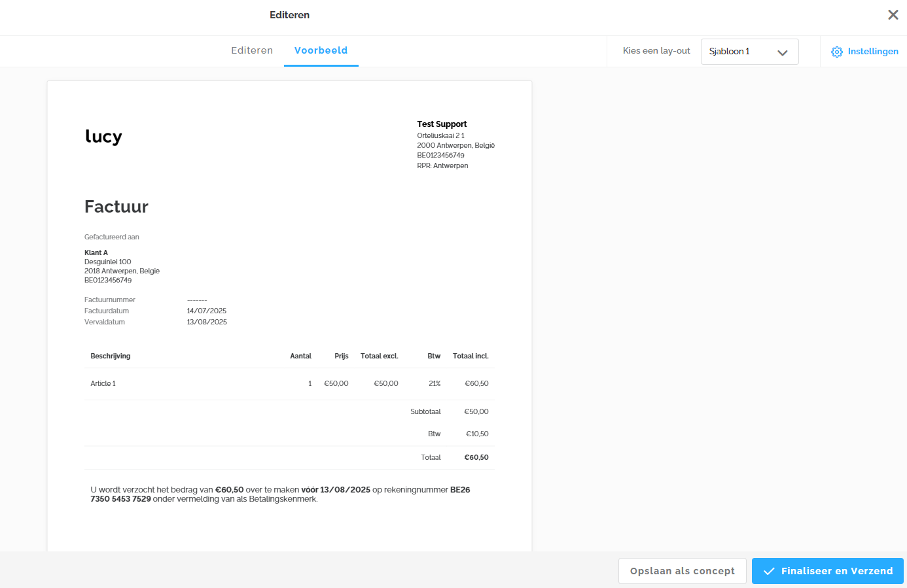Click the RPR: Antwerpen text

442,165
